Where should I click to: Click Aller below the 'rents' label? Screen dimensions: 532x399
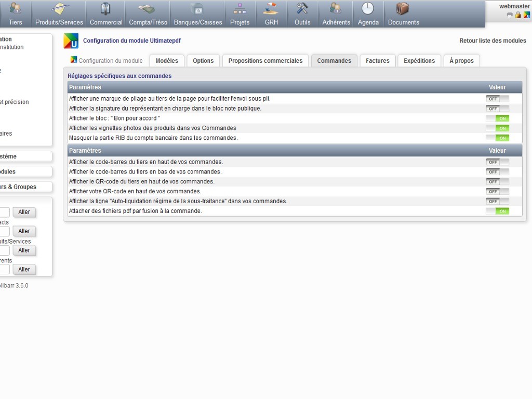pos(24,270)
